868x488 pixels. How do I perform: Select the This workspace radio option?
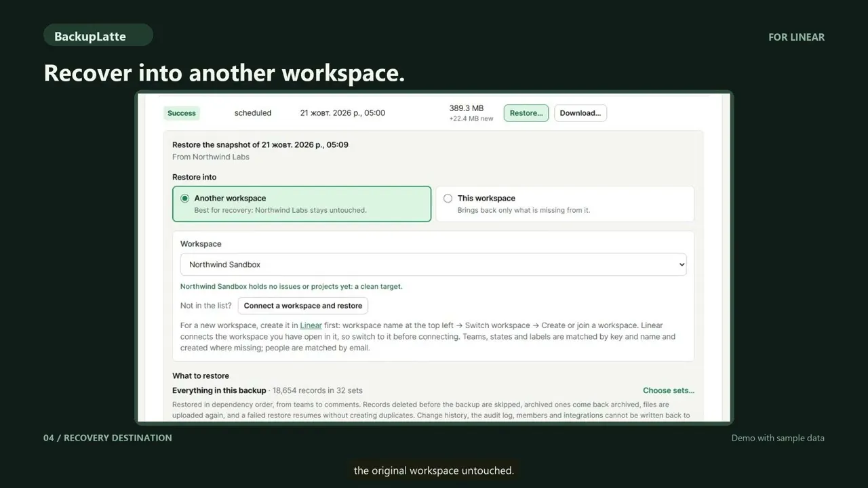pos(565,204)
